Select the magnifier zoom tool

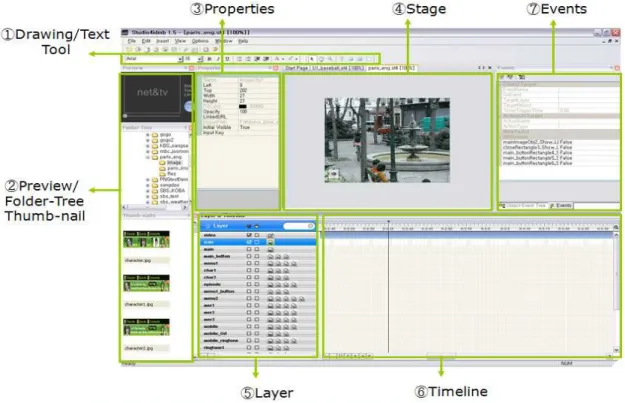click(330, 59)
